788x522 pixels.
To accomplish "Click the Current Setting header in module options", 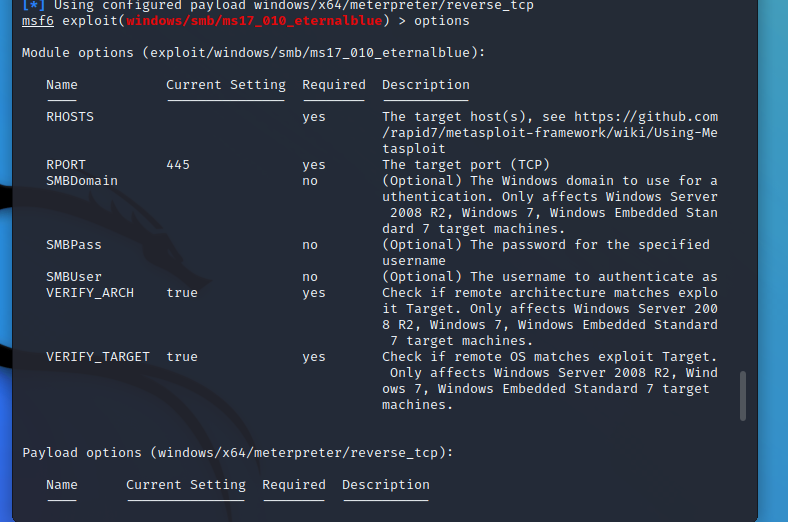I will (226, 84).
